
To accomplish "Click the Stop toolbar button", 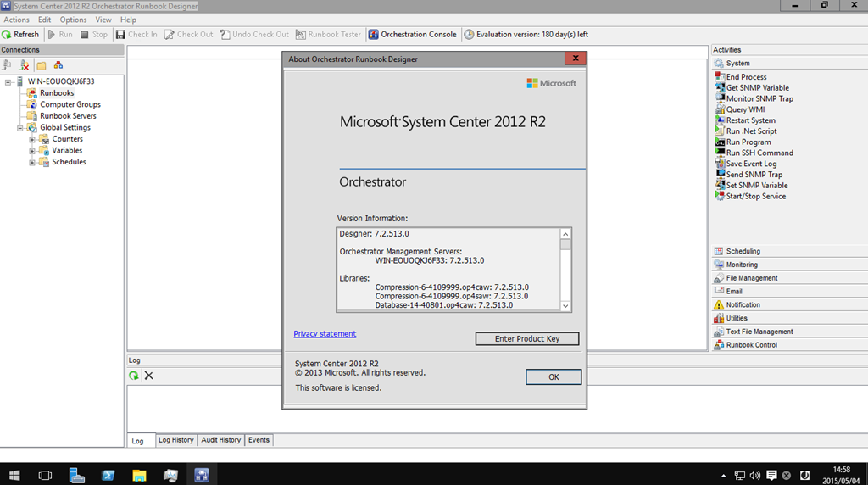I will [x=93, y=34].
